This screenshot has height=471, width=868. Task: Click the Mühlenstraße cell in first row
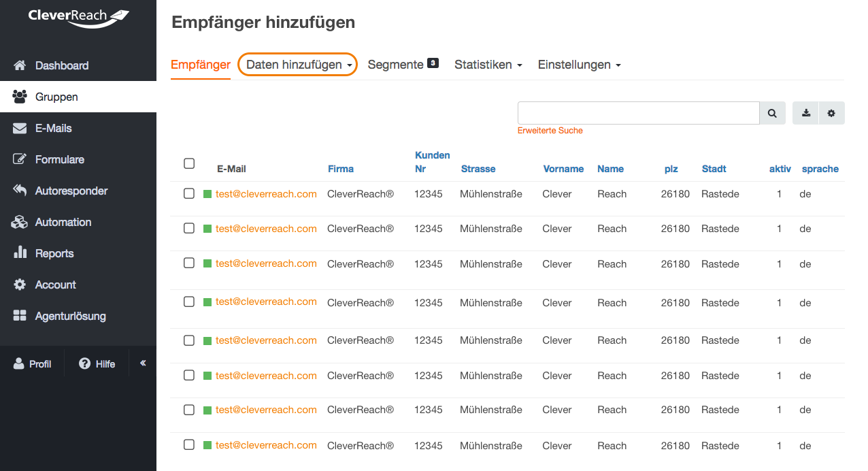[491, 194]
